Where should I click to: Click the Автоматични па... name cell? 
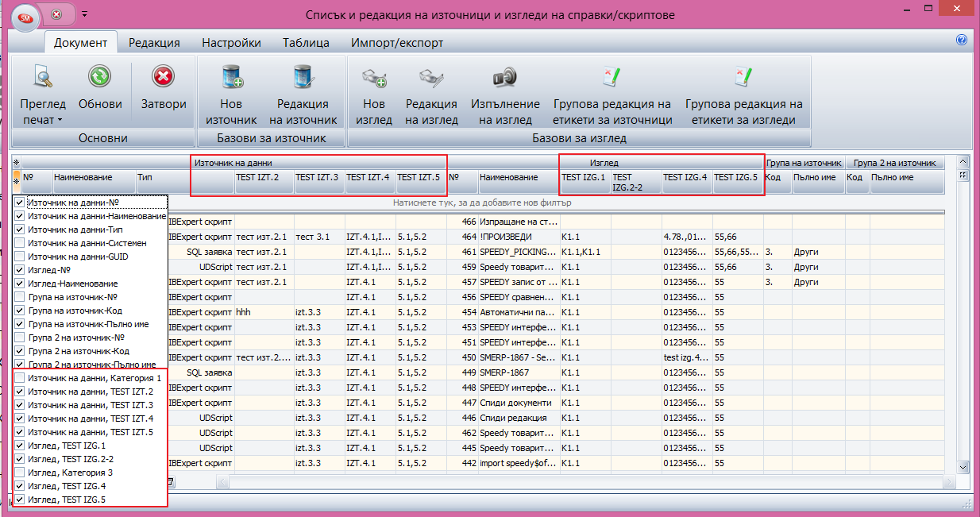(x=519, y=312)
